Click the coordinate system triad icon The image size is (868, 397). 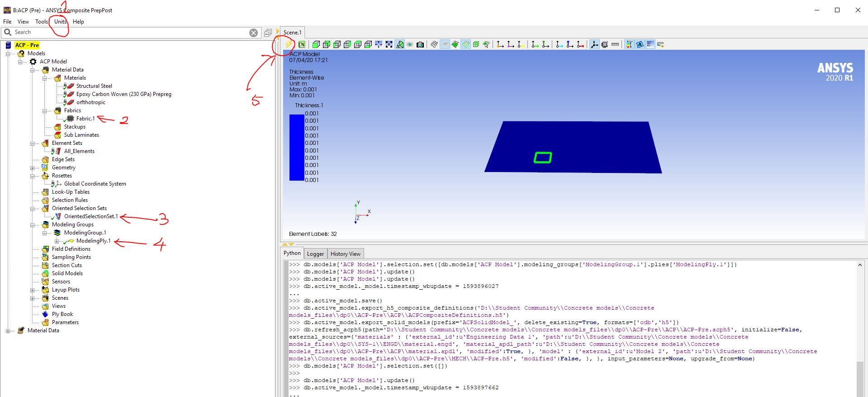(594, 44)
